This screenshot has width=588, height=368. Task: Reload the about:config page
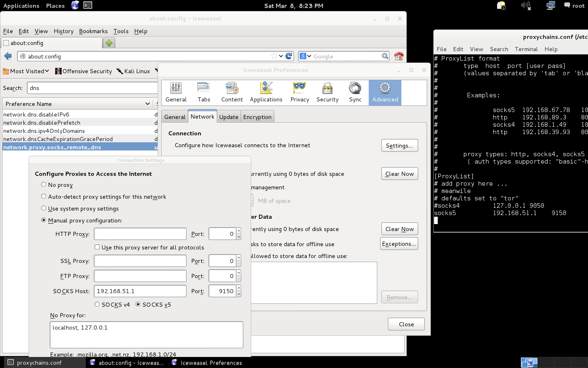pos(289,56)
